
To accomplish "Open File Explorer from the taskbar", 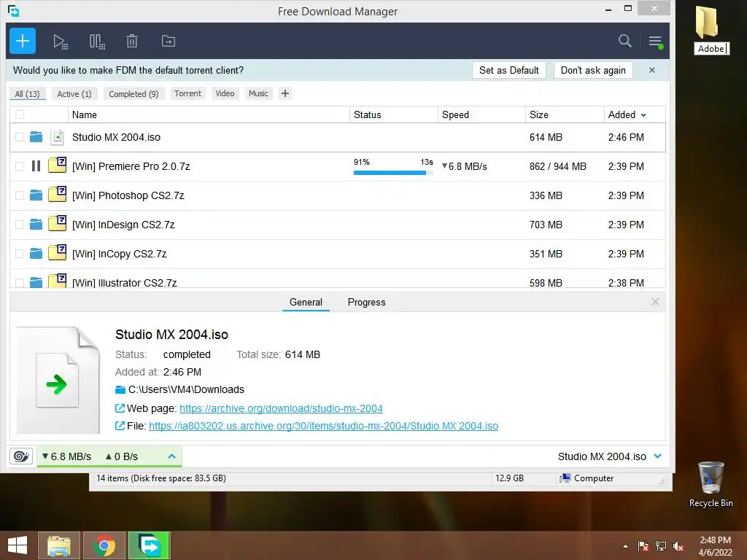I will point(59,545).
